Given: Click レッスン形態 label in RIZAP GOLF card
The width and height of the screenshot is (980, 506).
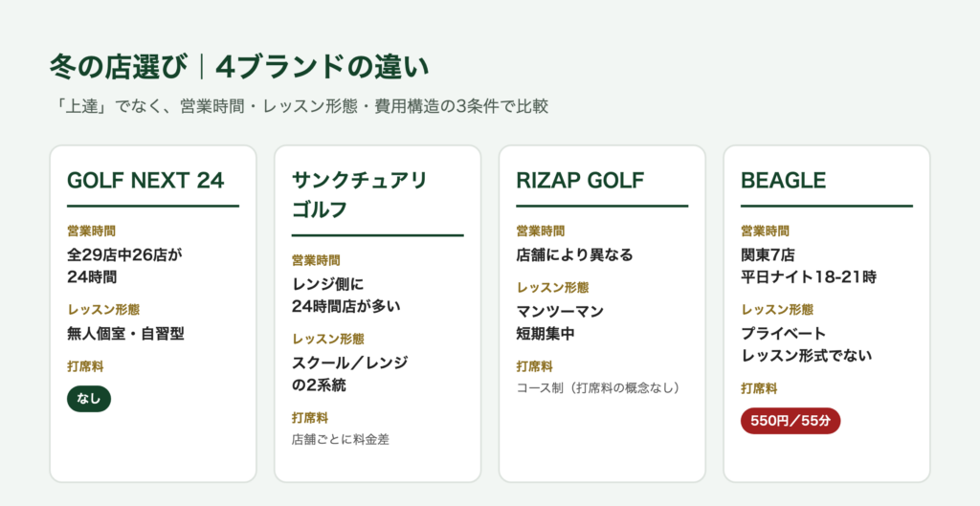Looking at the screenshot, I should coord(552,287).
